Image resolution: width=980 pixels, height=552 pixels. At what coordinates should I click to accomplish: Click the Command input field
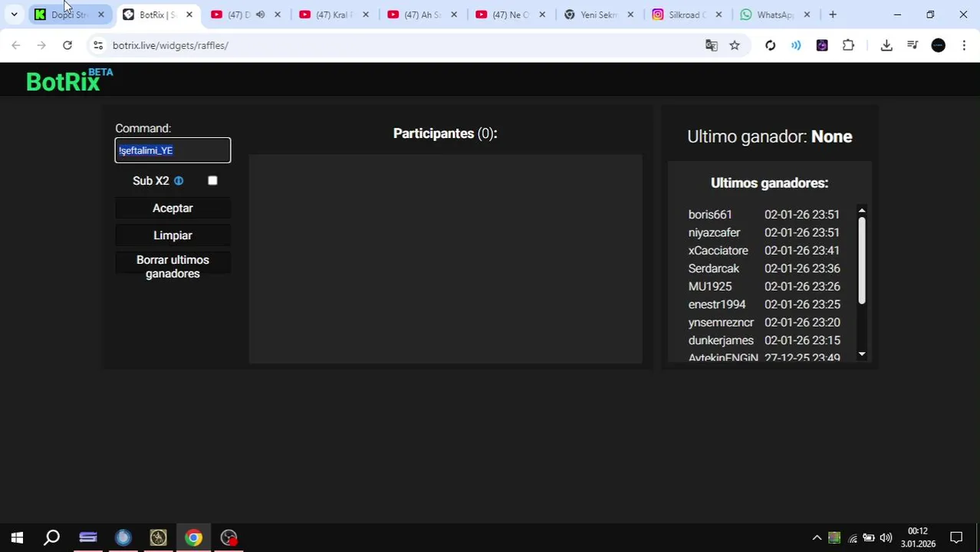[173, 150]
